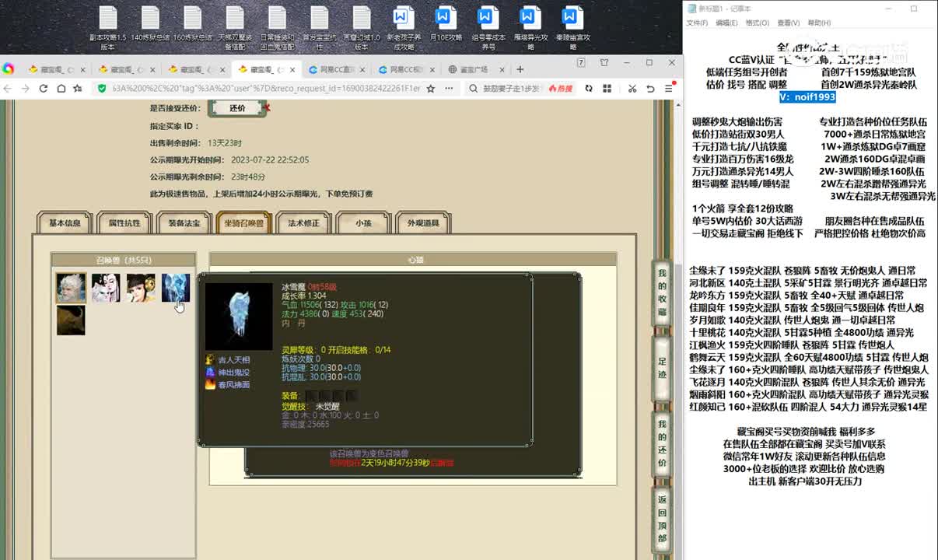Open desktop document 月10E攻略

point(446,24)
